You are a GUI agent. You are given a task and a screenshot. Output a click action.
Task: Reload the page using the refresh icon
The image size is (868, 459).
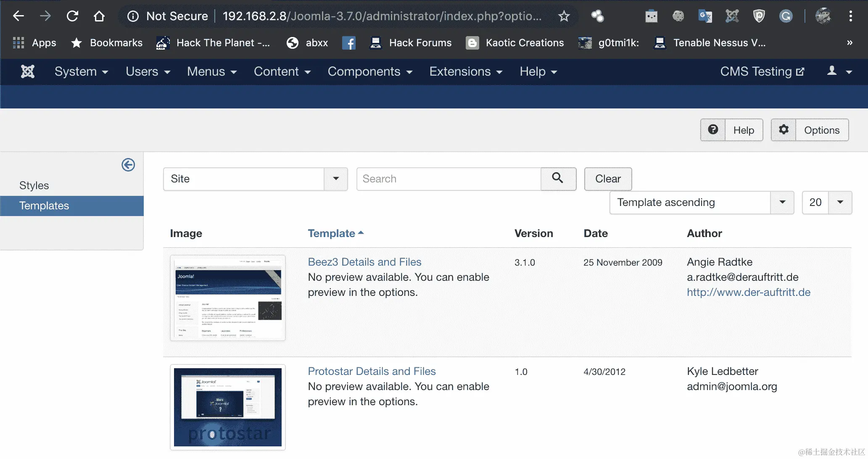click(x=72, y=16)
